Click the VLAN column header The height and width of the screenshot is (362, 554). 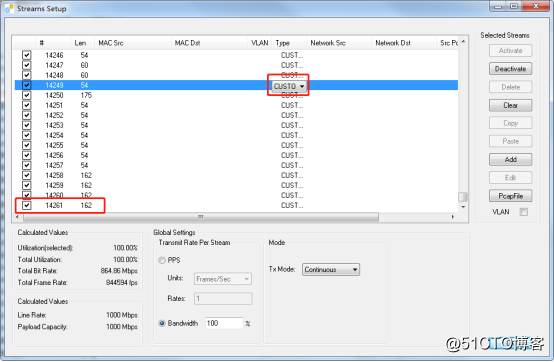[x=260, y=43]
